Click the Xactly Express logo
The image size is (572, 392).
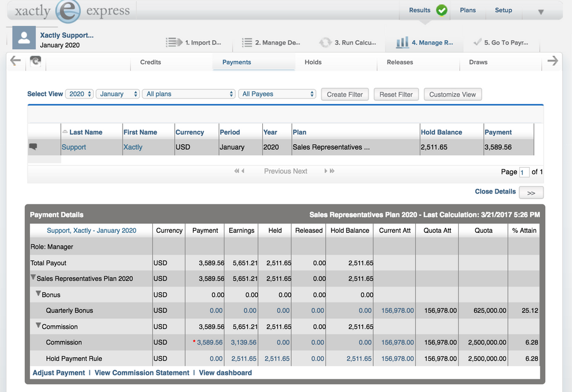click(72, 11)
